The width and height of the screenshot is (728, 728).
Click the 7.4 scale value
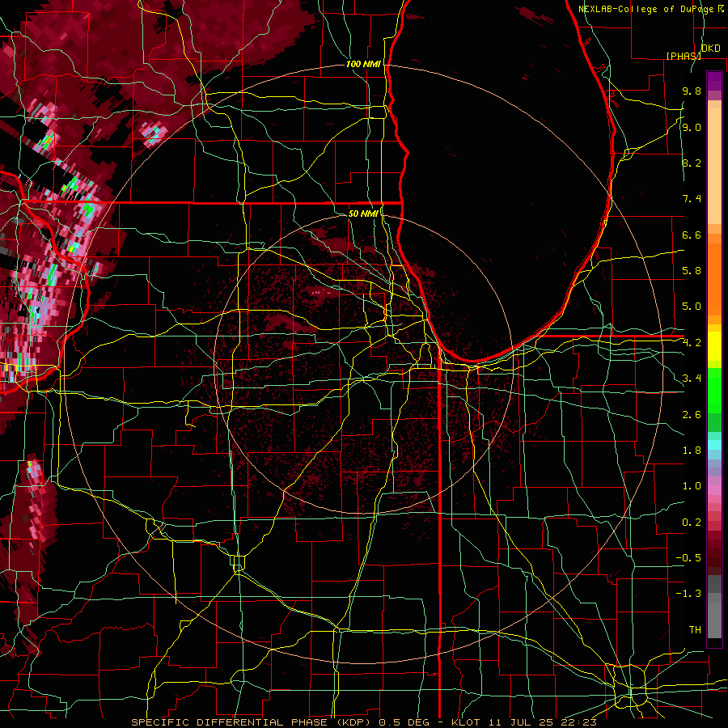coord(692,199)
